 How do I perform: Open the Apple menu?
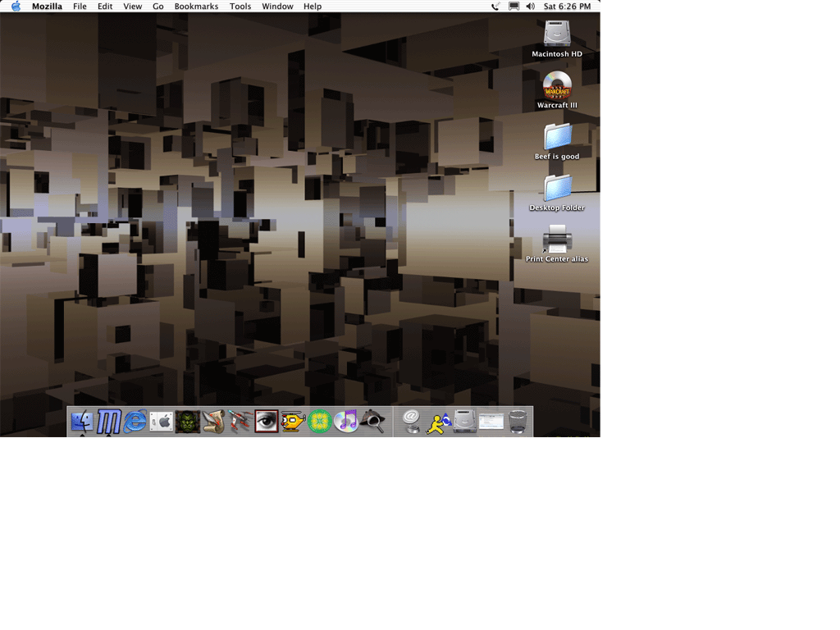(16, 6)
